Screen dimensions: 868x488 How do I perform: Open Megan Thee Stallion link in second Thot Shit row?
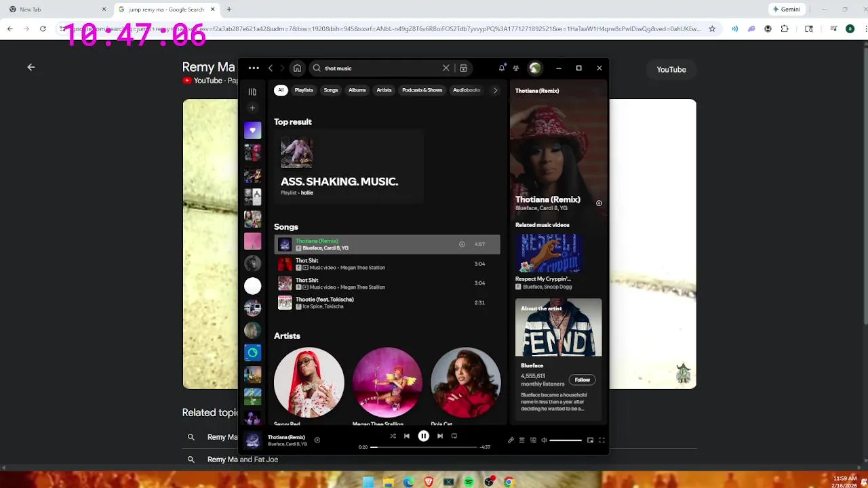tap(363, 287)
